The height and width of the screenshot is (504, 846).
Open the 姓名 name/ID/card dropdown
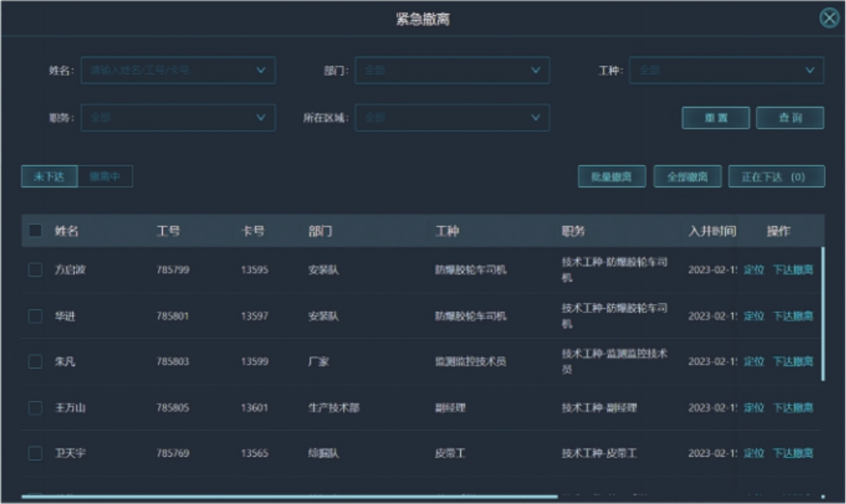pos(178,70)
